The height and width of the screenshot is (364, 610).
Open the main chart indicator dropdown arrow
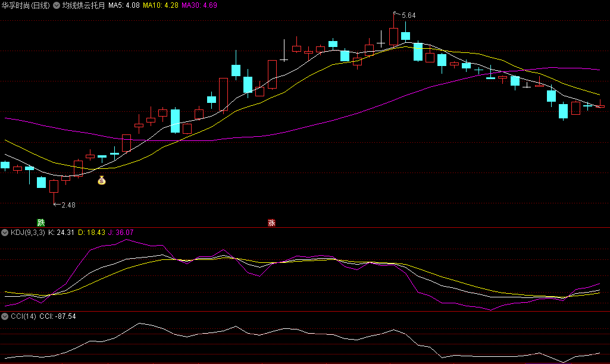(57, 5)
